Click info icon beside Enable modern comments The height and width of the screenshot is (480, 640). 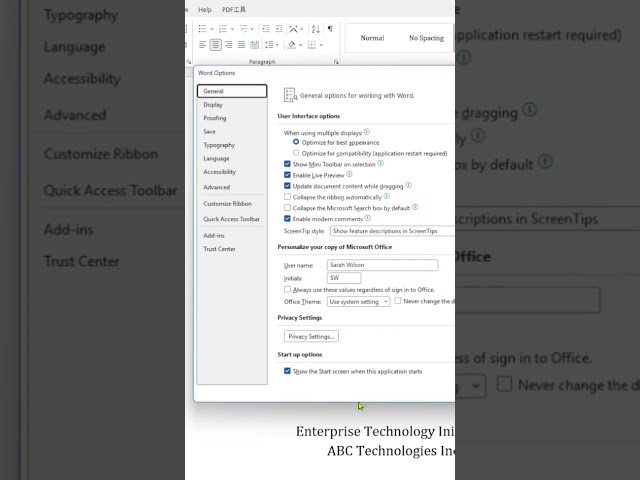coord(368,218)
